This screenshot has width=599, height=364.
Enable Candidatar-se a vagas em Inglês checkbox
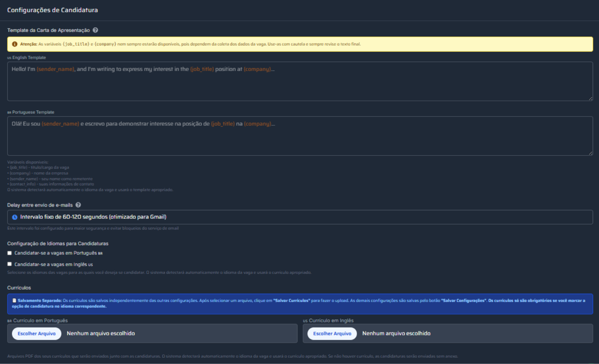[x=10, y=264]
